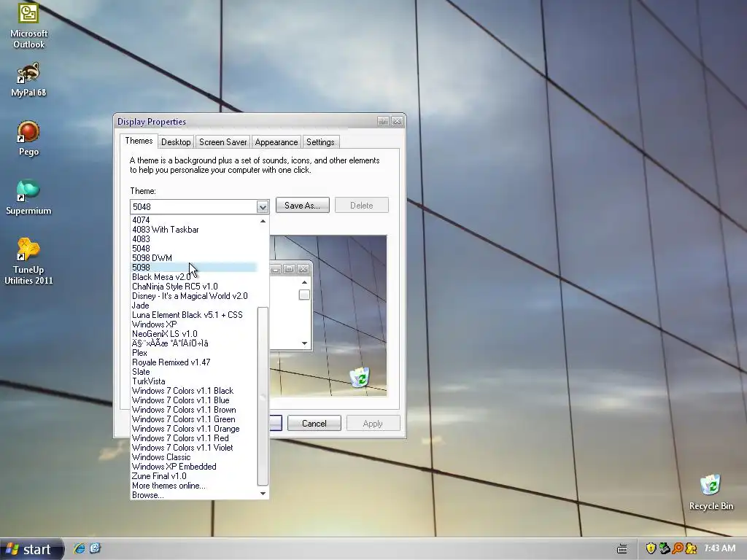Select the Recycle Bin on desktop
Viewport: 747px width, 560px height.
pyautogui.click(x=711, y=492)
